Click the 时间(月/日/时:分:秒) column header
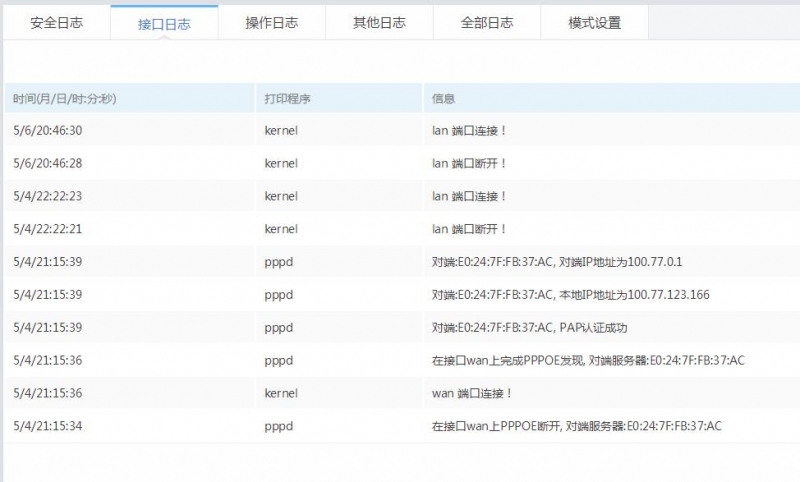Image resolution: width=800 pixels, height=482 pixels. pos(65,99)
